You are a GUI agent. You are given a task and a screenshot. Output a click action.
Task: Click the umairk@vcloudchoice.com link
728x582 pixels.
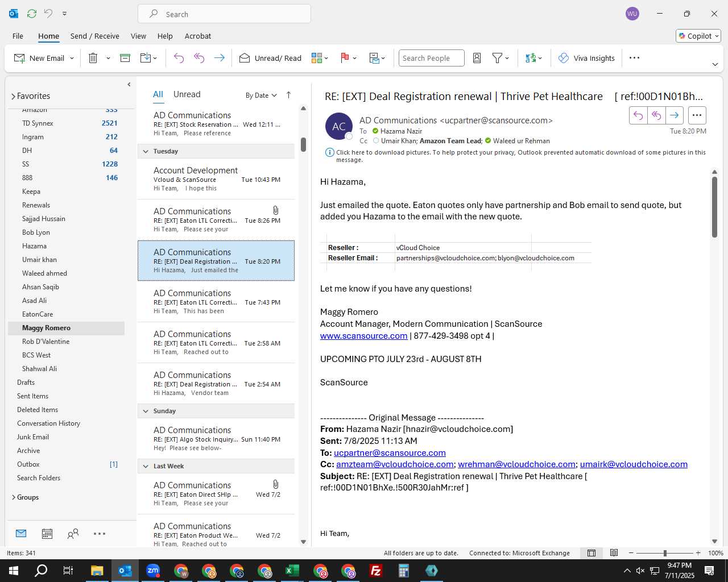634,464
